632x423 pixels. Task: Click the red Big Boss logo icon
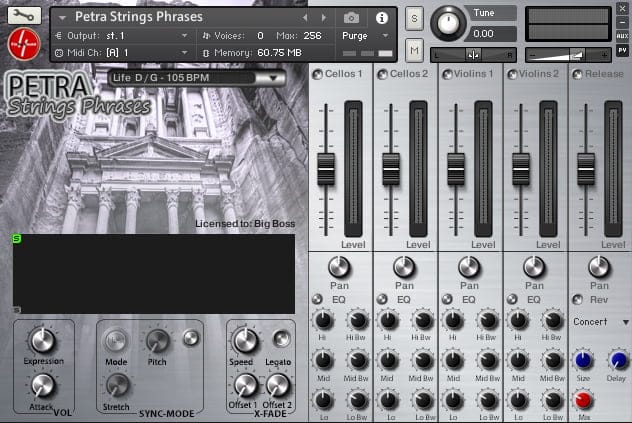24,44
